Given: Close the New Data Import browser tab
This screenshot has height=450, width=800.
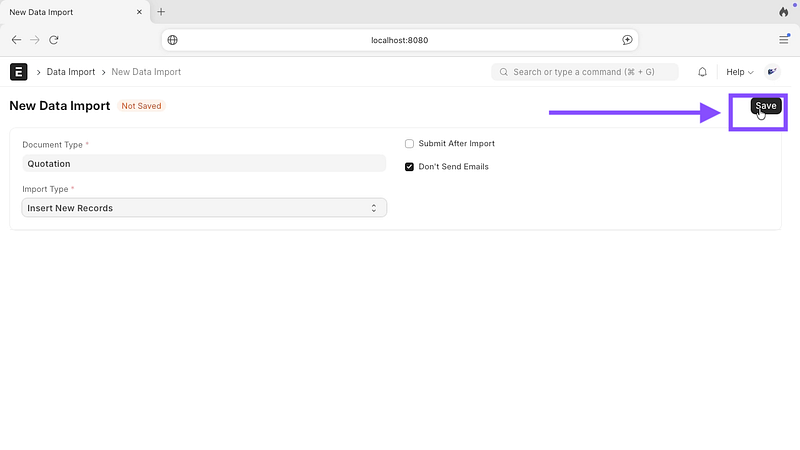Looking at the screenshot, I should 138,12.
